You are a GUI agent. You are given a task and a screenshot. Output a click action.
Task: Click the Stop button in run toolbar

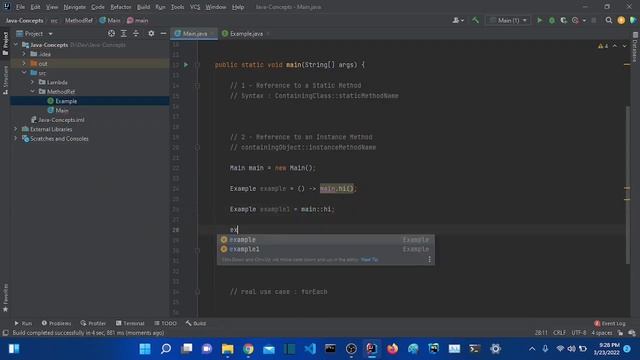coord(594,20)
